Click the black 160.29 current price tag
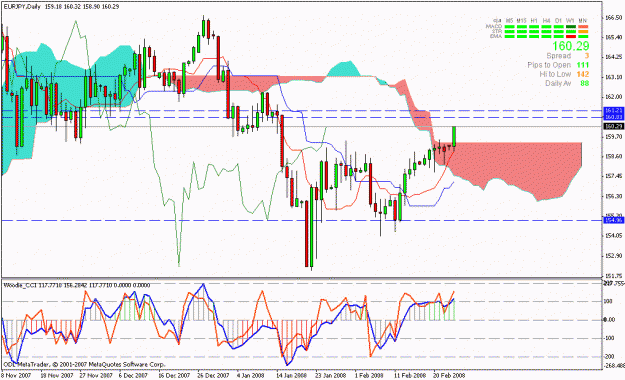This screenshot has width=625, height=380. point(614,126)
